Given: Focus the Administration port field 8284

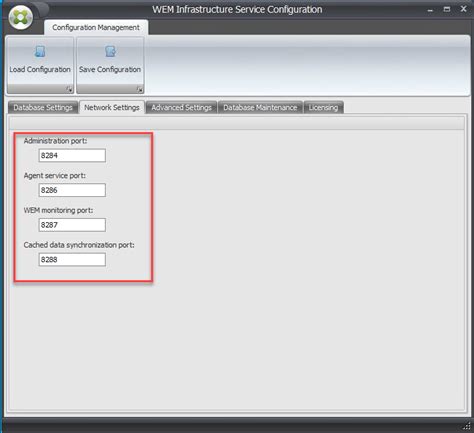Looking at the screenshot, I should coord(72,155).
